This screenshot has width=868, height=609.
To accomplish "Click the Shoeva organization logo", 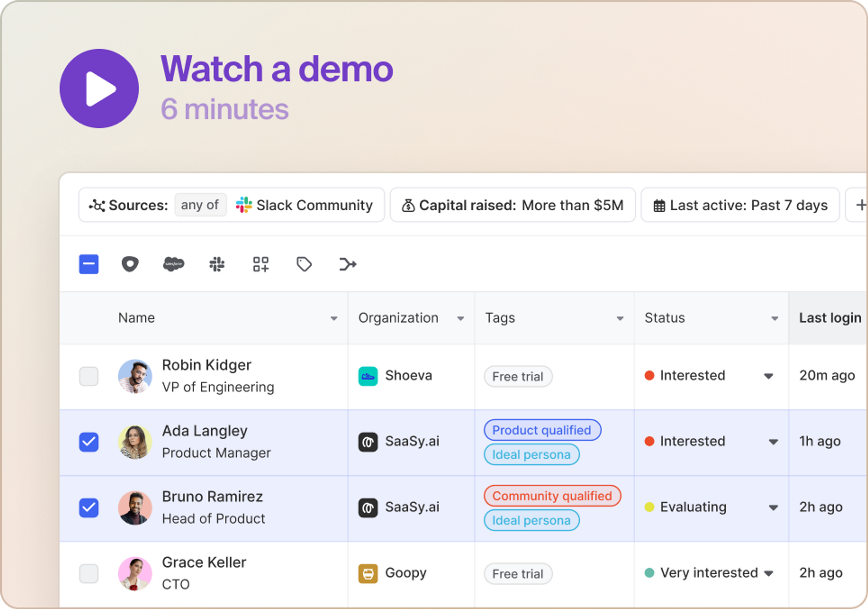I will 368,376.
